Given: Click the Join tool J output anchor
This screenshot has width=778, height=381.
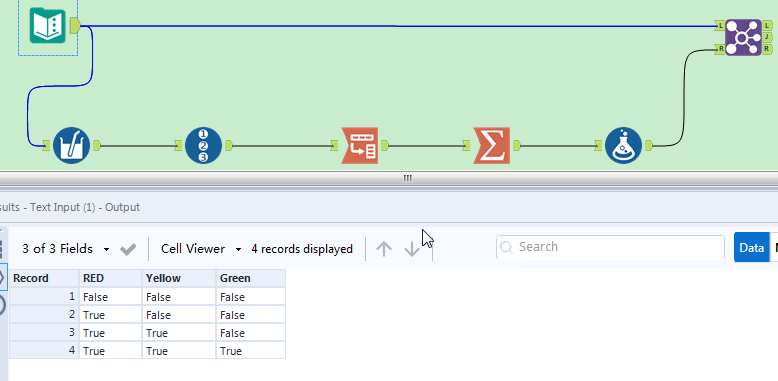Looking at the screenshot, I should (767, 37).
